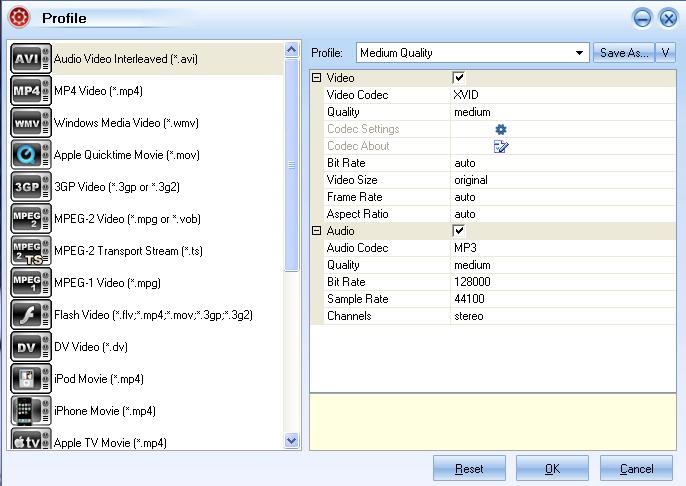The image size is (686, 486).
Task: Pick the MPEG-1 Video format icon
Action: point(31,283)
